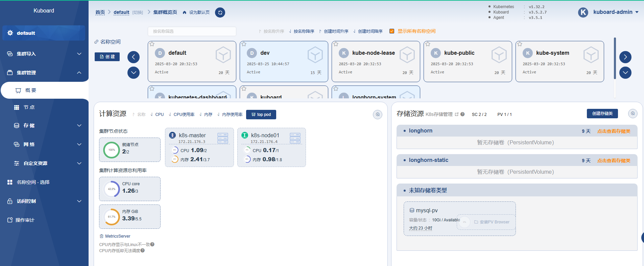Expand the 访问控制 sidebar menu

[44, 201]
